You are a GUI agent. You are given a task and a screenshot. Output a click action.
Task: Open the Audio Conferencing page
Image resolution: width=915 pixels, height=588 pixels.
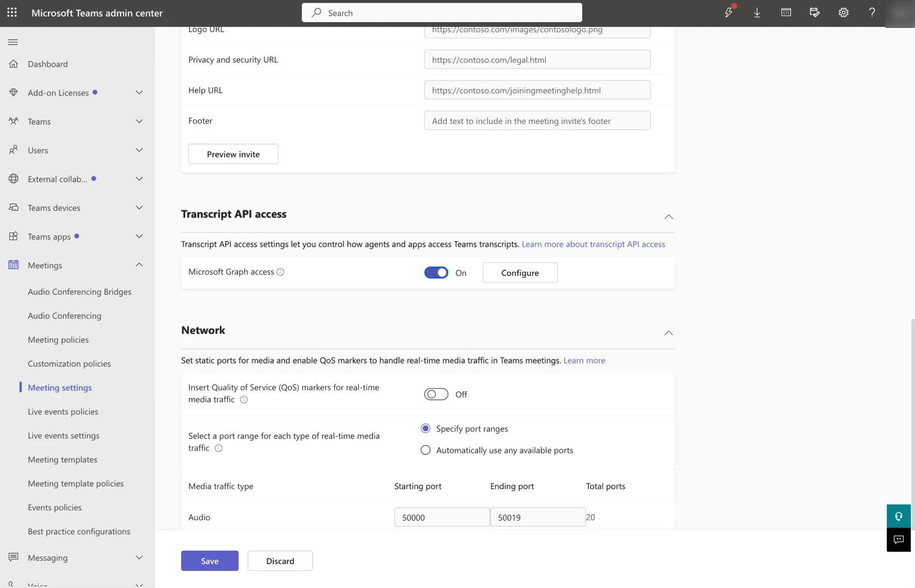pyautogui.click(x=65, y=316)
